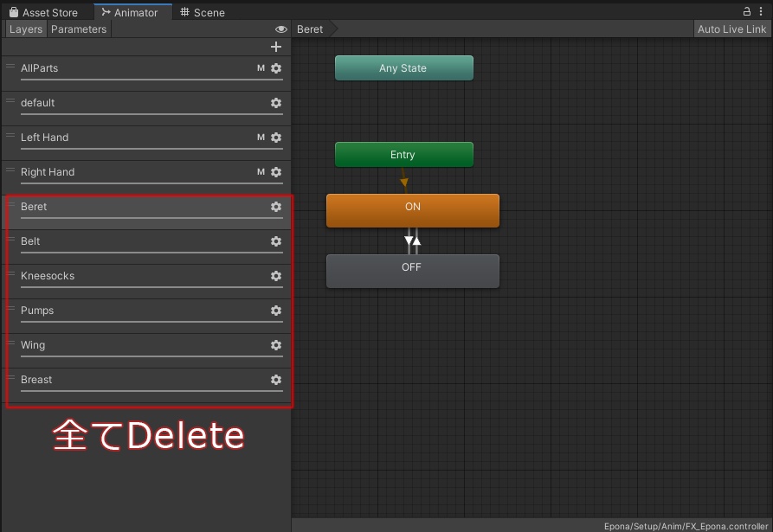Select the Right Hand layer name
This screenshot has height=532, width=773.
[48, 172]
